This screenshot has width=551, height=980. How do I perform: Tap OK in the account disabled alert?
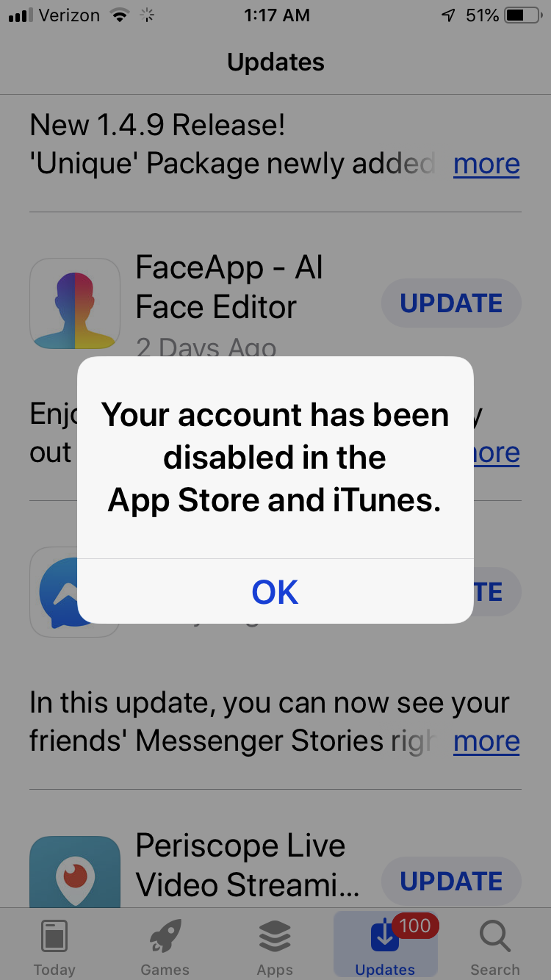tap(275, 591)
